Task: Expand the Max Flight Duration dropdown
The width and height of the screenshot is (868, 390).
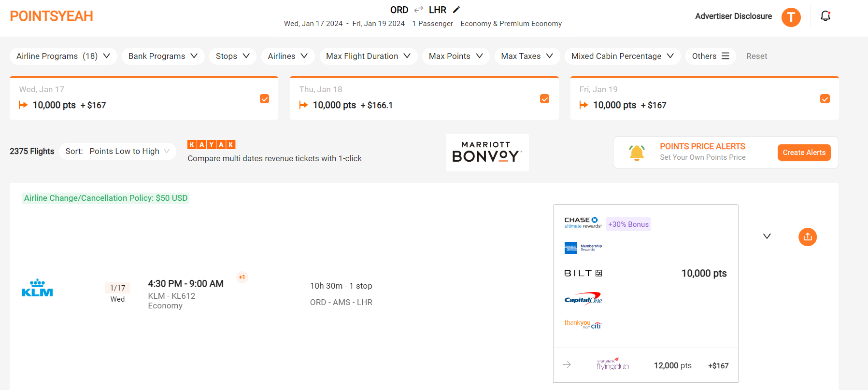Action: point(368,56)
